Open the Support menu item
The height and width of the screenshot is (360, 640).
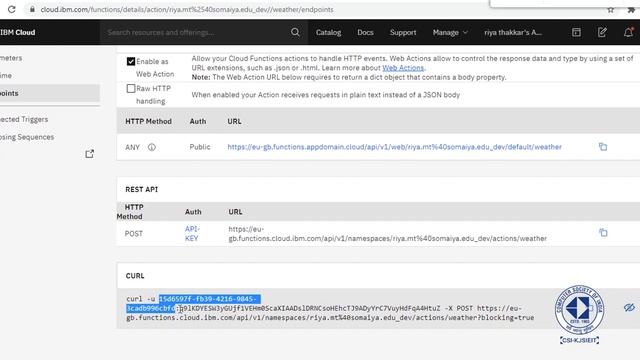pyautogui.click(x=403, y=32)
